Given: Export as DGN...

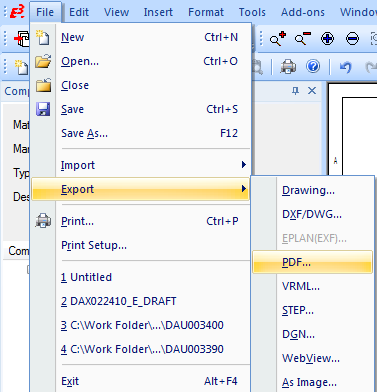Looking at the screenshot, I should coord(312,334).
